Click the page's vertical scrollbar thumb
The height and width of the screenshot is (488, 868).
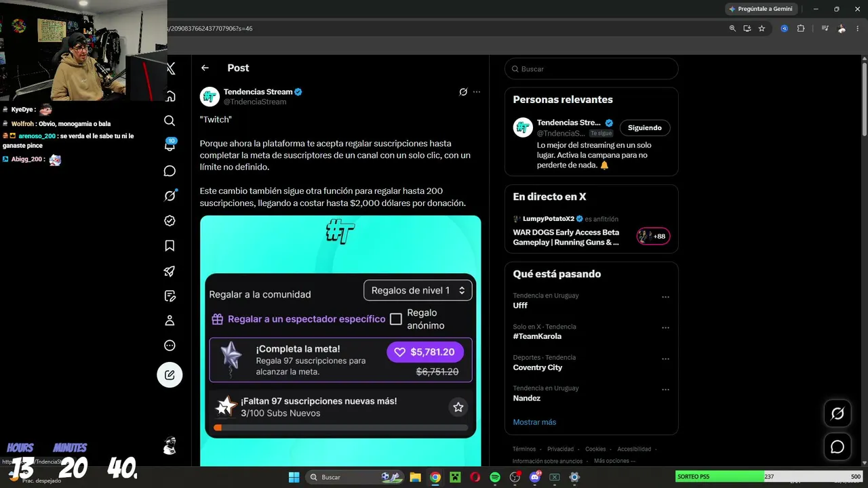[865, 100]
